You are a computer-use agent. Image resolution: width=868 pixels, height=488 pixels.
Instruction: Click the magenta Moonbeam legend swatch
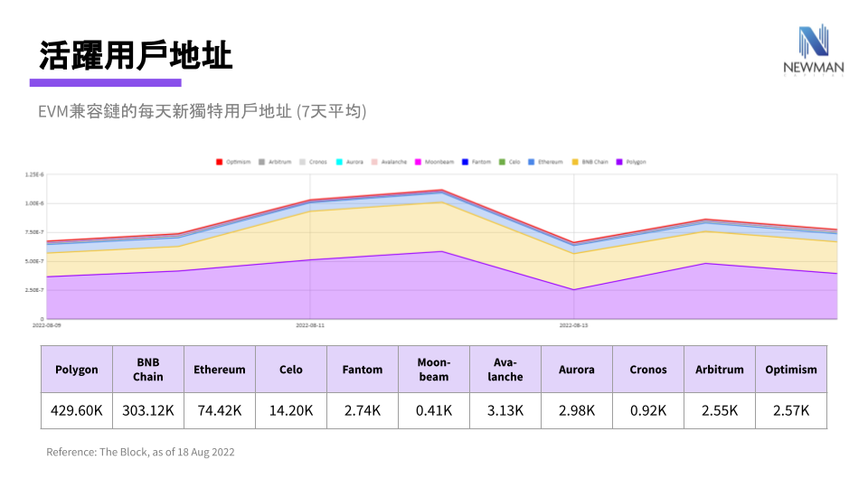pyautogui.click(x=418, y=162)
